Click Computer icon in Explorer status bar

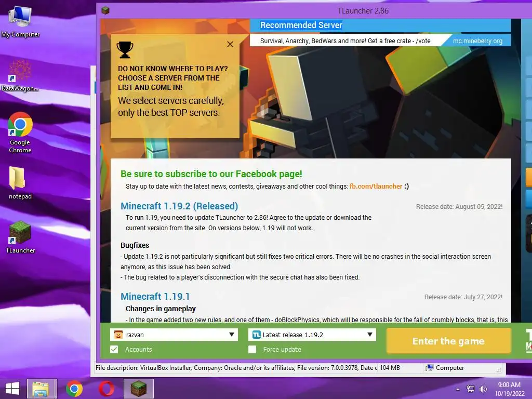click(430, 367)
